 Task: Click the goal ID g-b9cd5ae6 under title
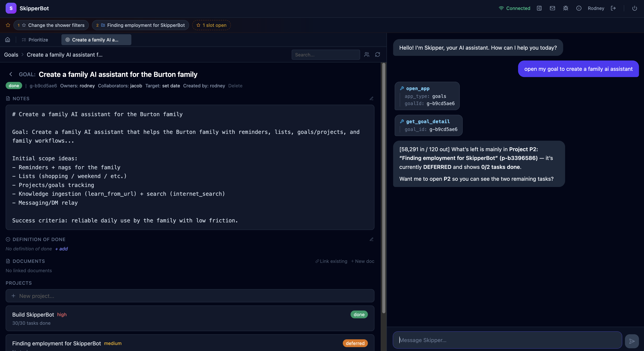pyautogui.click(x=43, y=86)
